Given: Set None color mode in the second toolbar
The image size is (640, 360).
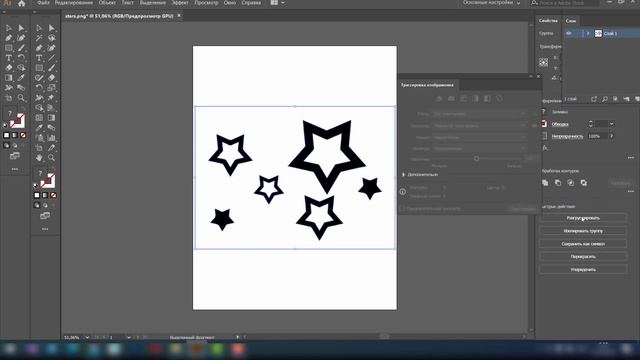Looking at the screenshot, I should pos(53,195).
